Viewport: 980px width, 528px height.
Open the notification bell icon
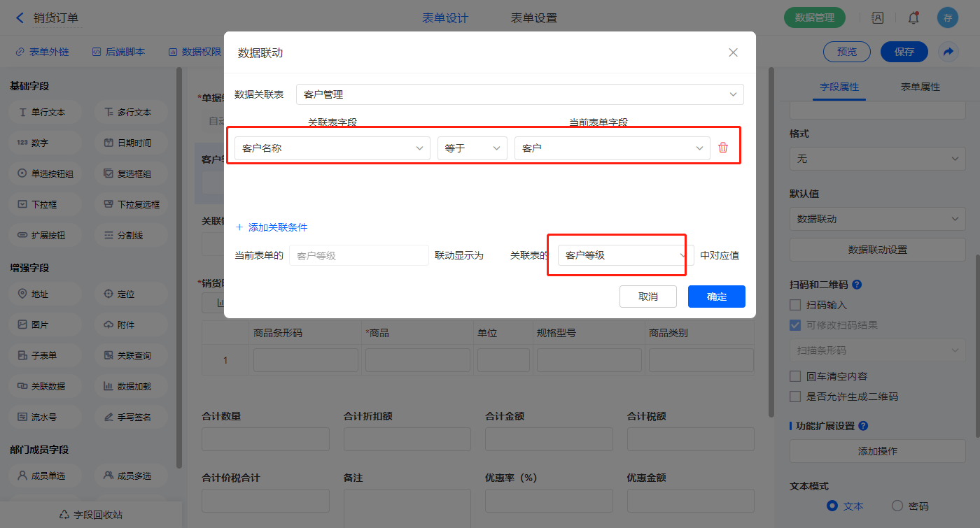tap(913, 18)
